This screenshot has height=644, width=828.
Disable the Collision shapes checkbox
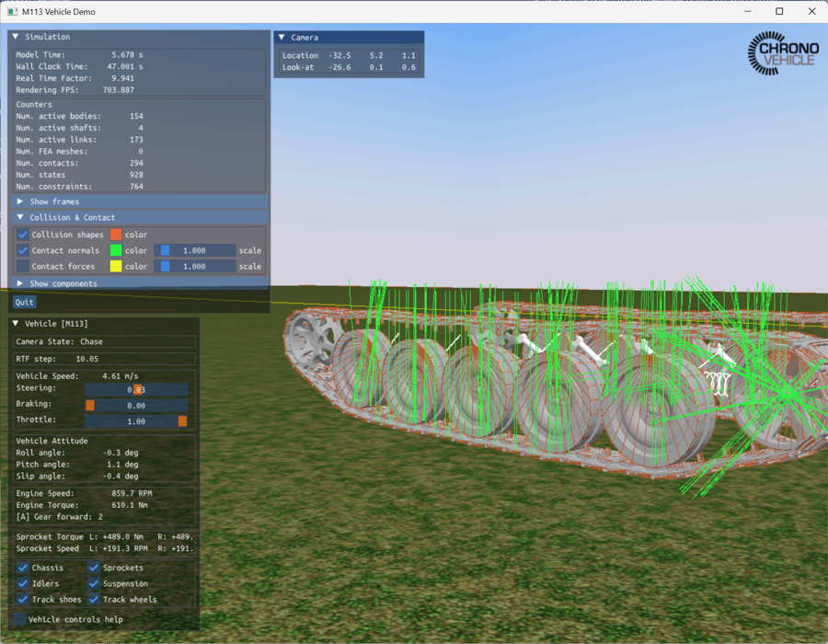(23, 235)
